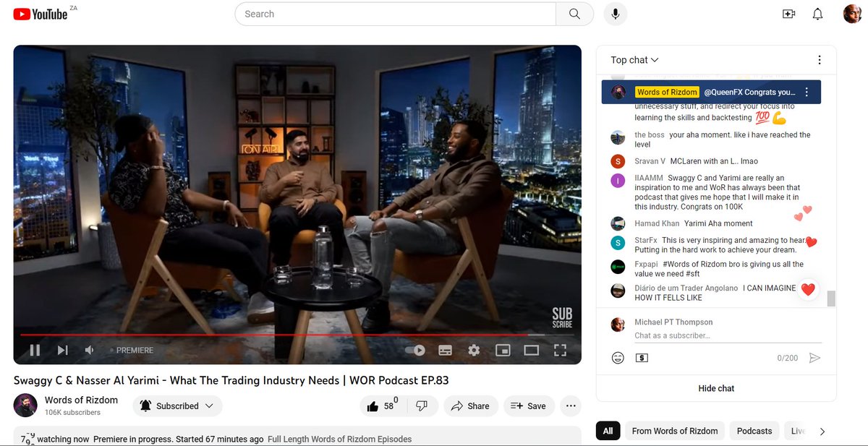Click the video title text

tap(231, 380)
